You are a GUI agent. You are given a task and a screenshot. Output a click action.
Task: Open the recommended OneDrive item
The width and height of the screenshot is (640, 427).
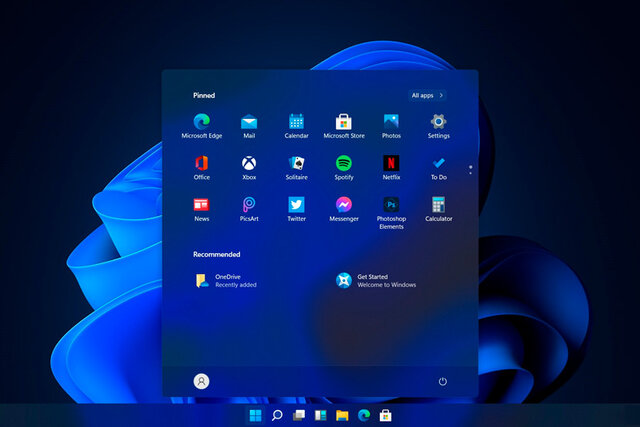[x=227, y=280]
